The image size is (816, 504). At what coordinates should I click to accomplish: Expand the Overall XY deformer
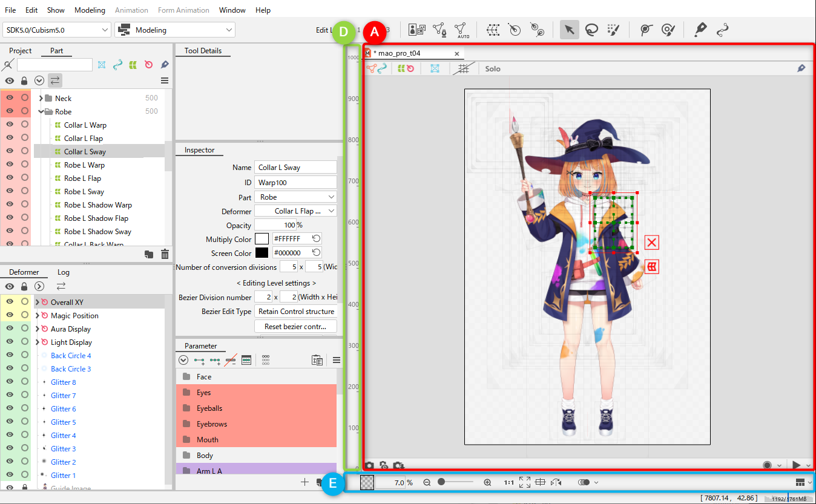[x=37, y=302]
